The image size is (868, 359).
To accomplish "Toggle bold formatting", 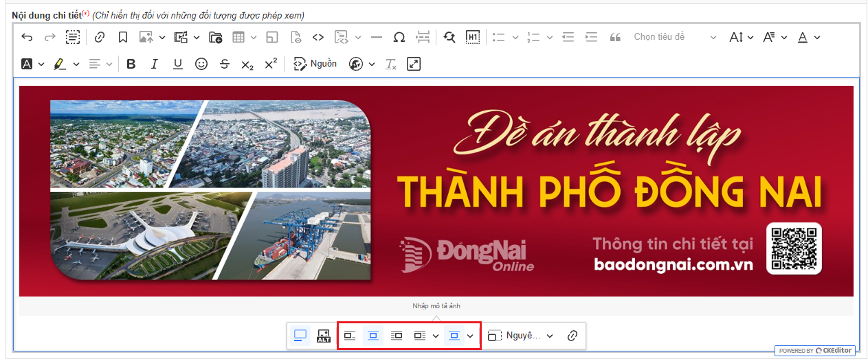I will 131,64.
